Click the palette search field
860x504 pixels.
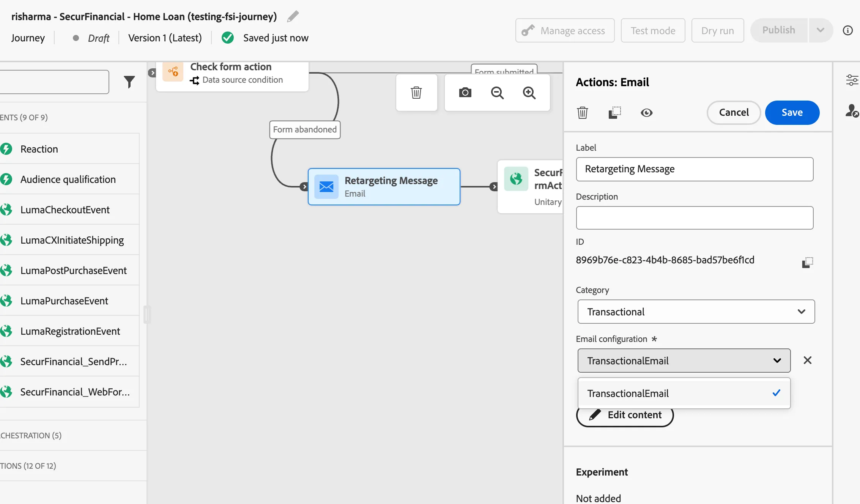pyautogui.click(x=54, y=82)
